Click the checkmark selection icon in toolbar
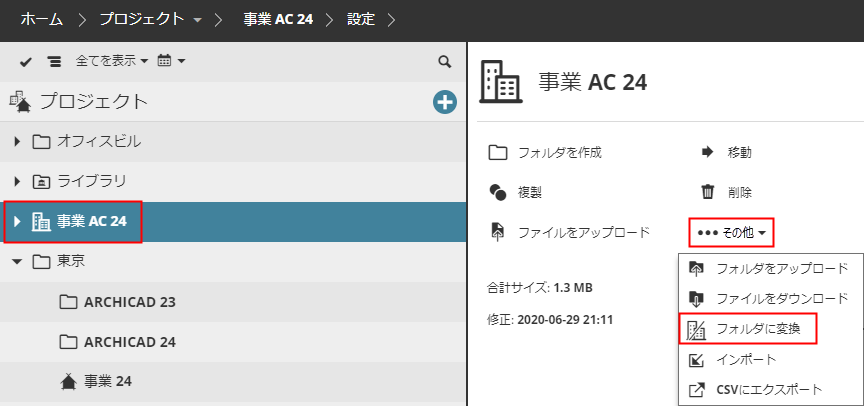 pos(26,62)
